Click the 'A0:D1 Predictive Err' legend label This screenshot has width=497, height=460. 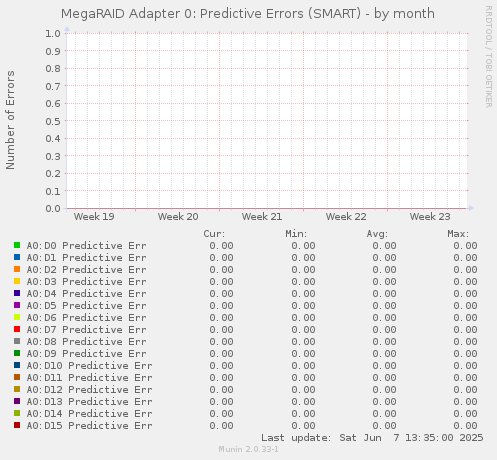86,258
